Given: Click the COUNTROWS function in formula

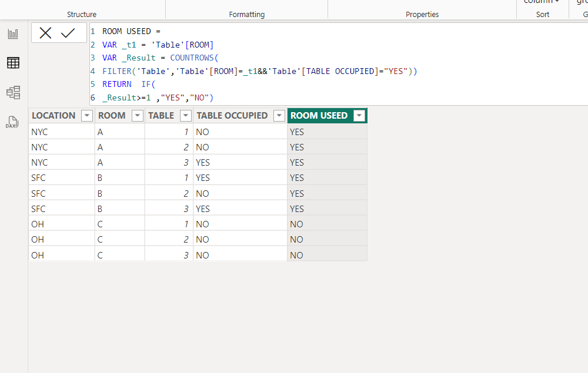Looking at the screenshot, I should click(x=192, y=58).
